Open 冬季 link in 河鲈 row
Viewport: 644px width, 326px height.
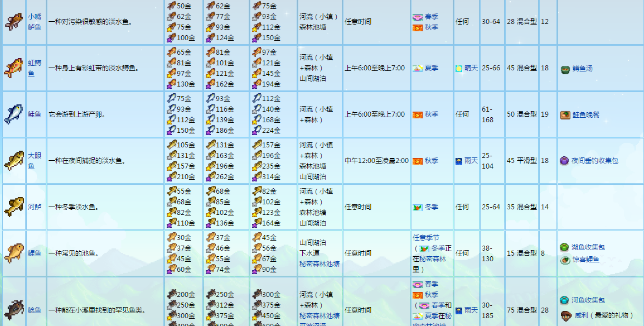tap(432, 207)
